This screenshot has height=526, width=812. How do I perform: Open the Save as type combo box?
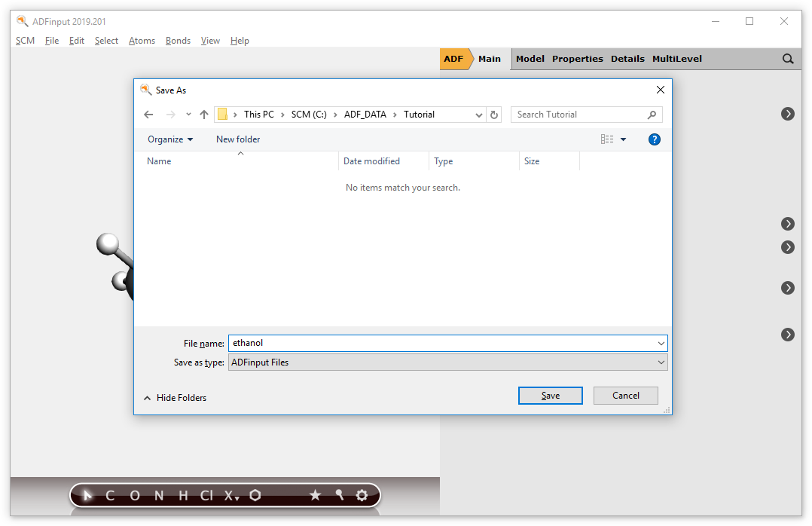[x=448, y=362]
